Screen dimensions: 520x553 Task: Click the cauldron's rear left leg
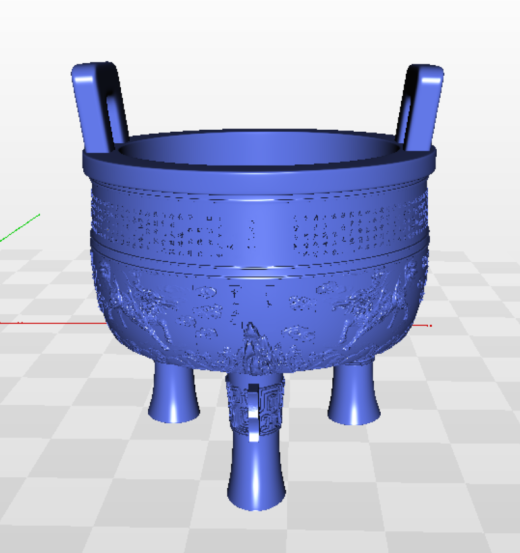(x=174, y=392)
